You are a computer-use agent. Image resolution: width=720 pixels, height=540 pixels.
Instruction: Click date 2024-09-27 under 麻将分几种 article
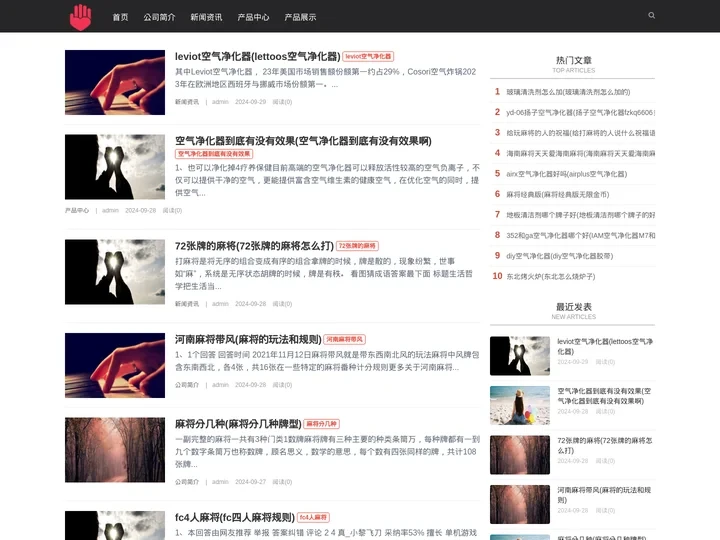(250, 482)
